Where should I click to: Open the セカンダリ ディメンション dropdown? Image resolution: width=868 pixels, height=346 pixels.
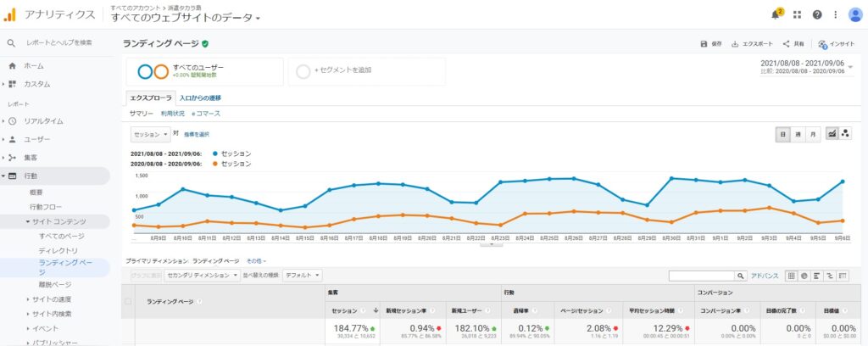[203, 275]
